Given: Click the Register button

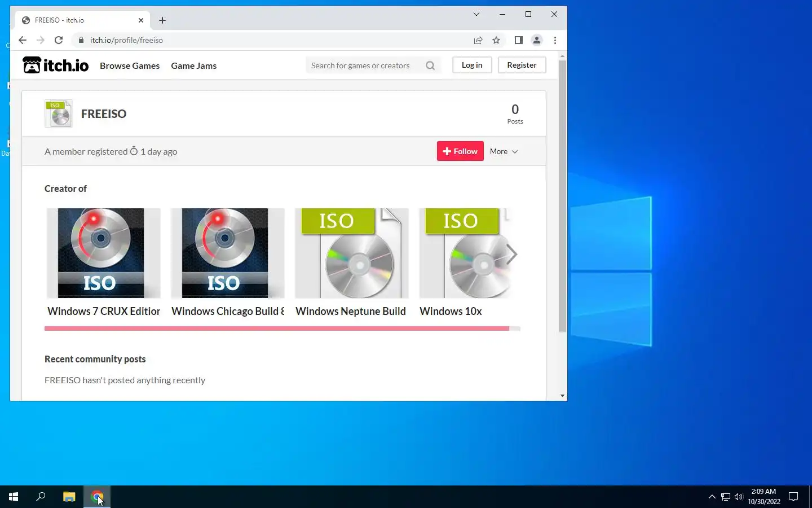Looking at the screenshot, I should [522, 65].
